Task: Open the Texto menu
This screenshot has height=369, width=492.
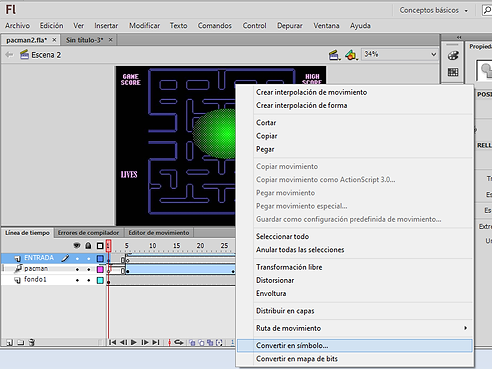Action: coord(178,26)
